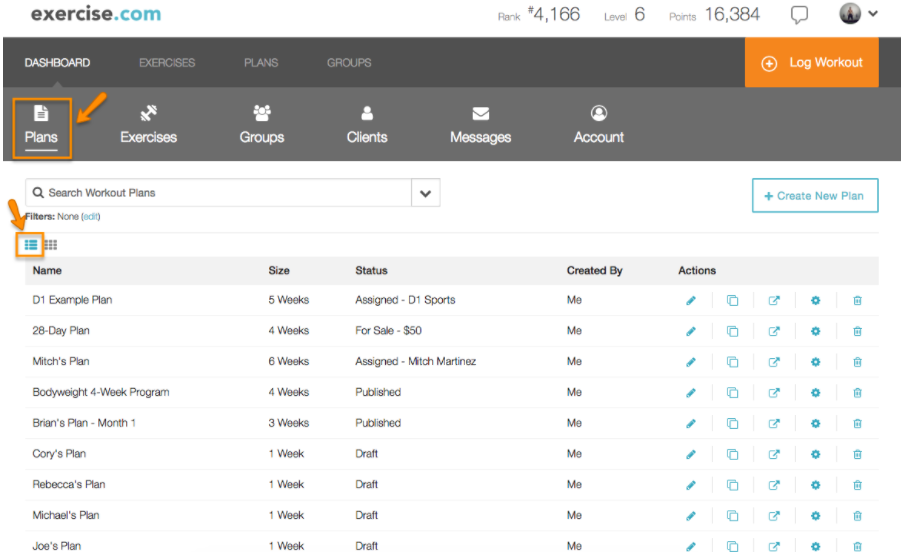
Task: Open settings gear for Mitch's Plan
Action: click(815, 362)
